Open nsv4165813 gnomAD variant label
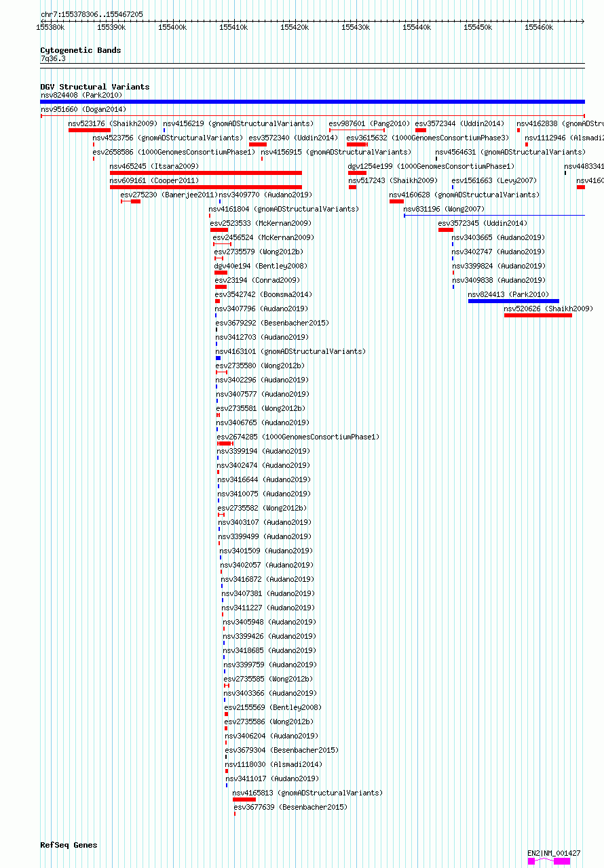The height and width of the screenshot is (868, 604). pos(307,793)
